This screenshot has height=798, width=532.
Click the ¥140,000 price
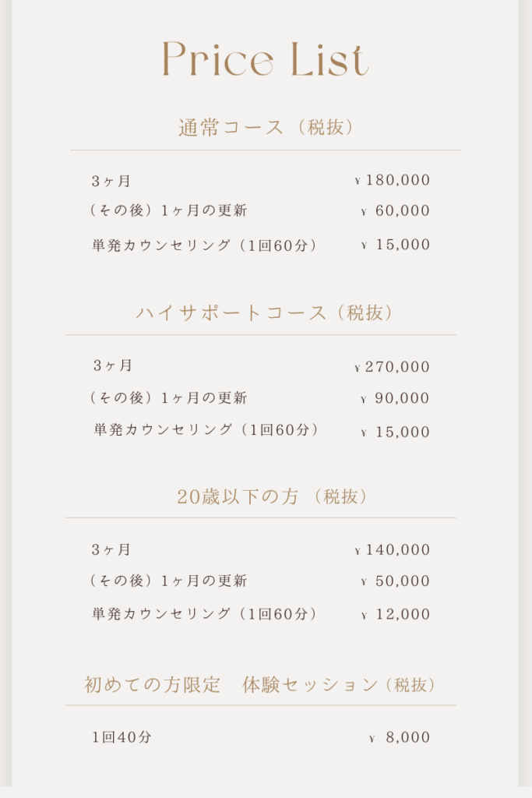pyautogui.click(x=392, y=550)
